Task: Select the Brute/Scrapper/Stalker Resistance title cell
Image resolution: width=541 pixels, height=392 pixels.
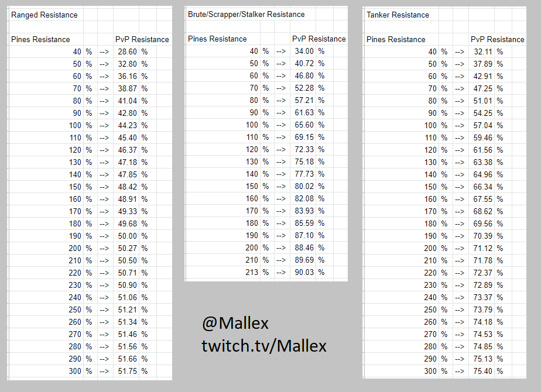Action: (246, 14)
